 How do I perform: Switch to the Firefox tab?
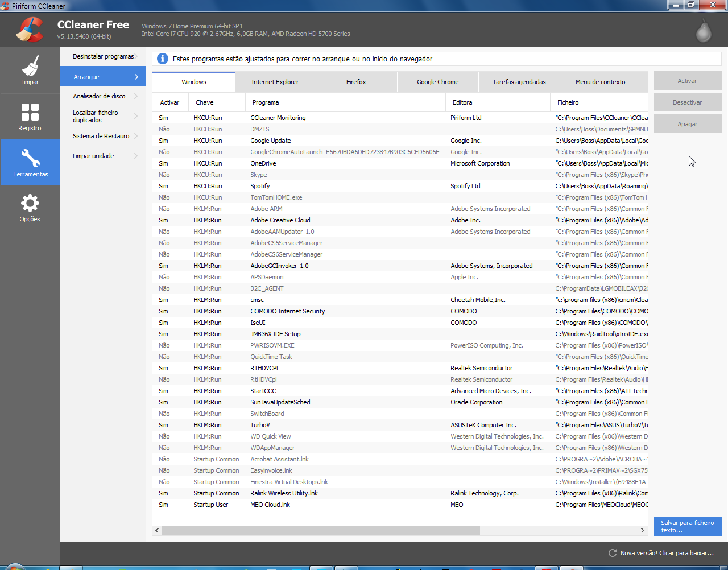point(356,82)
